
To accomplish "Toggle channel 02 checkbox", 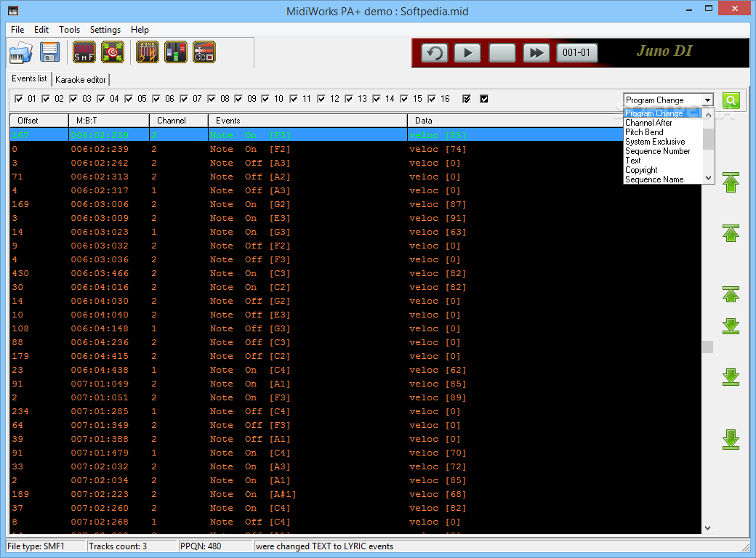I will click(46, 99).
